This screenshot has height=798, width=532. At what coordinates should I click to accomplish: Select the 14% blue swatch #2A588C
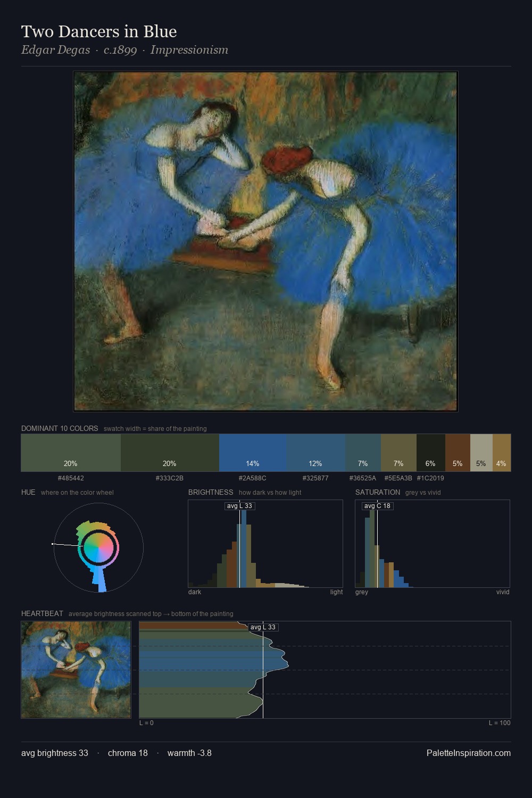coord(253,453)
